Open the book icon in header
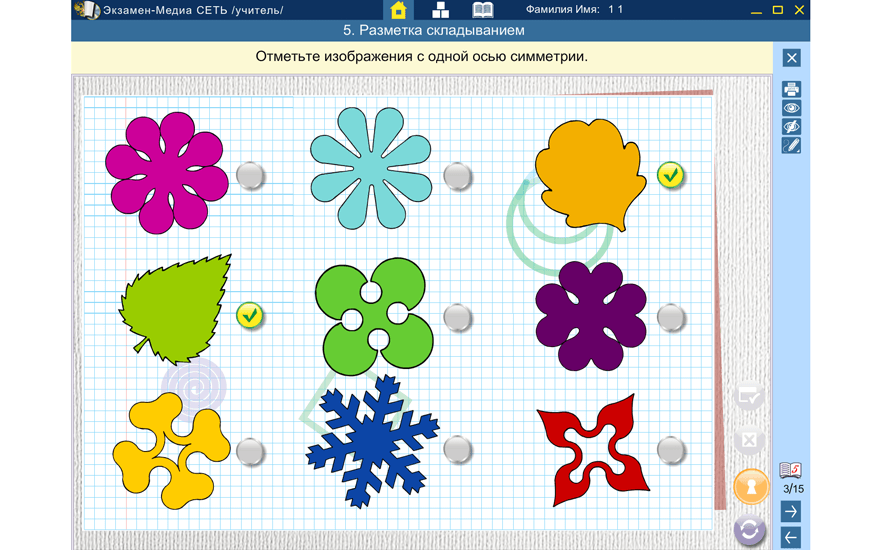 click(x=483, y=10)
